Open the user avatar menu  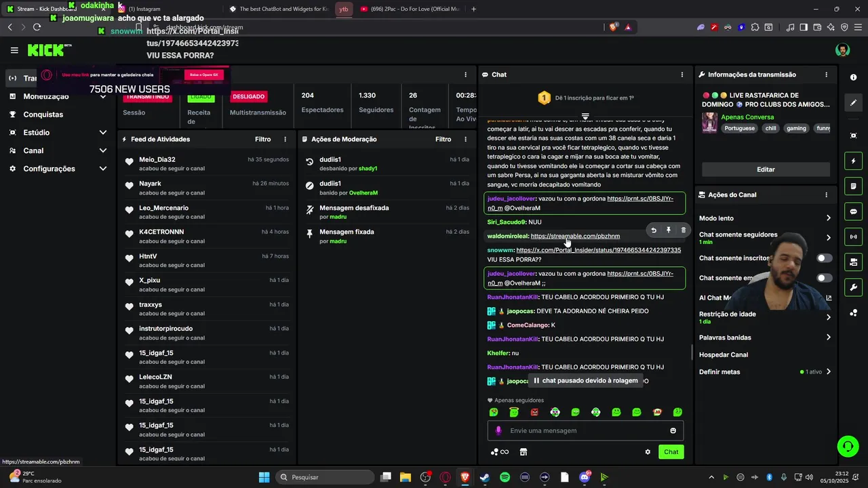click(x=842, y=50)
